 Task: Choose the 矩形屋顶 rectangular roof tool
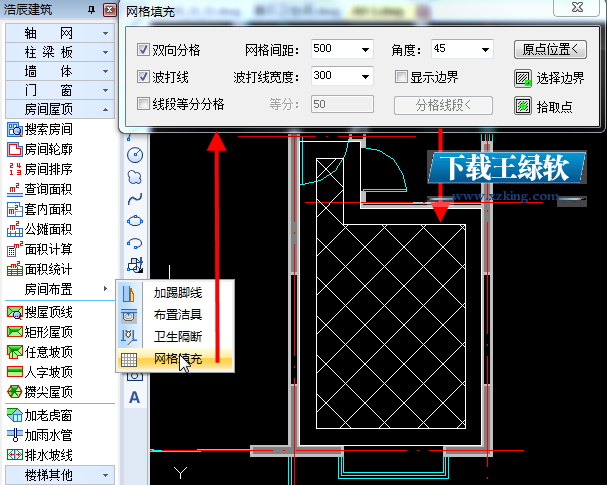click(x=40, y=332)
